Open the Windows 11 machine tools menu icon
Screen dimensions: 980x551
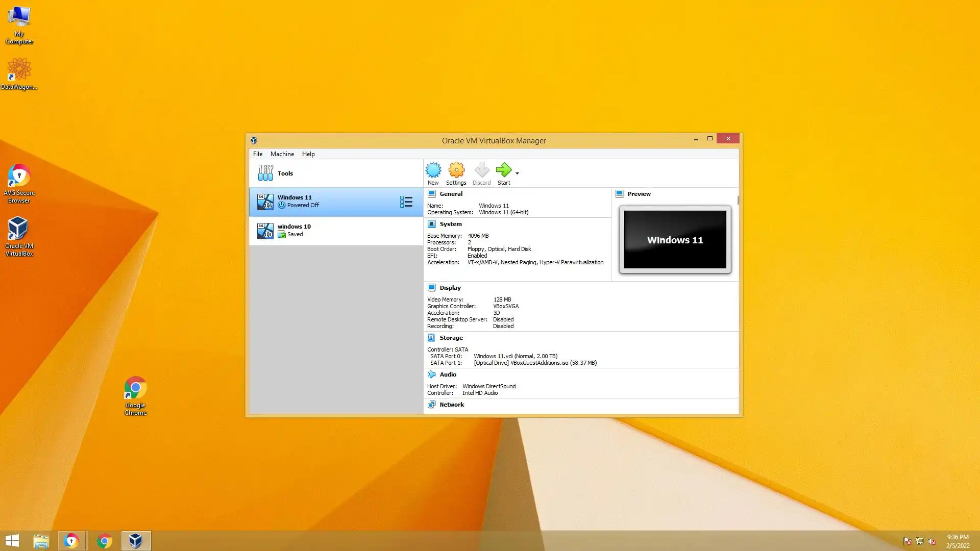tap(406, 202)
